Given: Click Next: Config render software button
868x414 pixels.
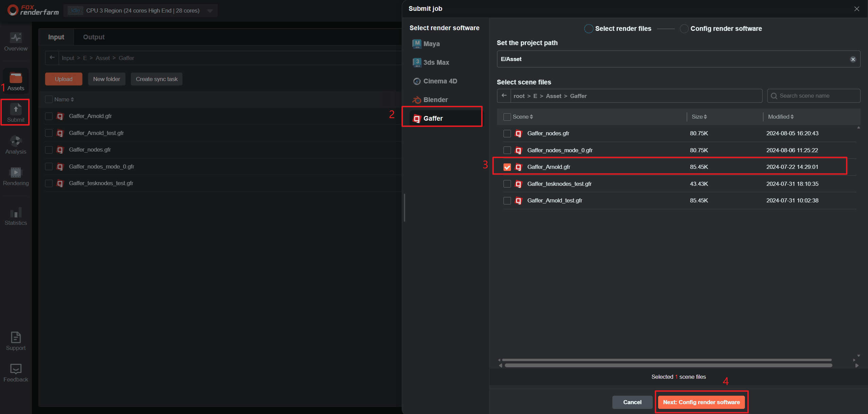Looking at the screenshot, I should (x=701, y=402).
